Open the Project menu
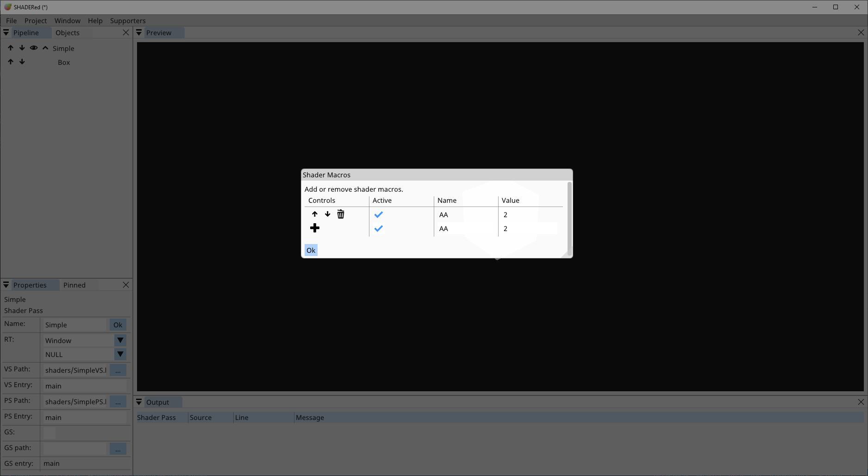This screenshot has height=476, width=868. point(36,20)
